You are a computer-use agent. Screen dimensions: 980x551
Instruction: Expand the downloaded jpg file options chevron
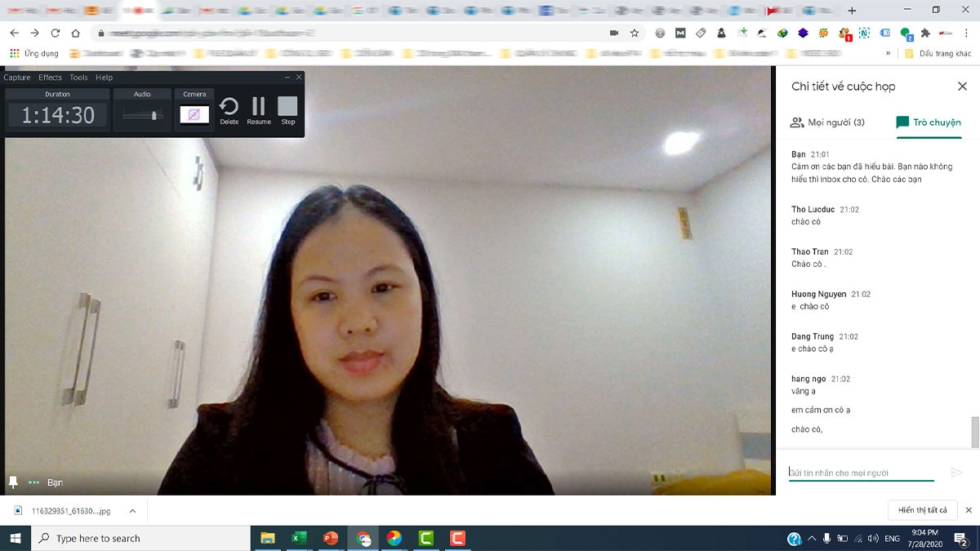132,511
